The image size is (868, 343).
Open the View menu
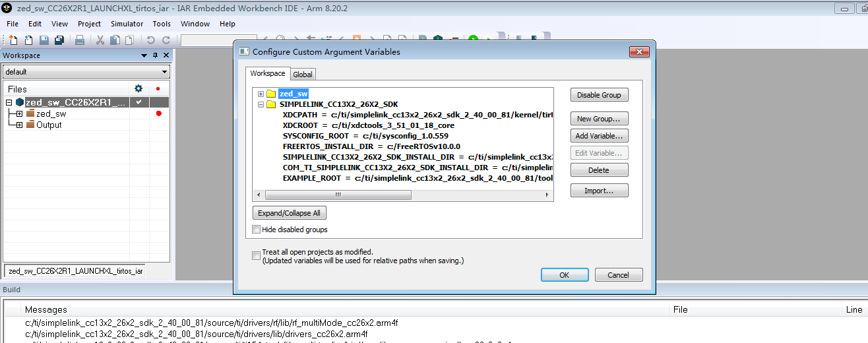(59, 24)
